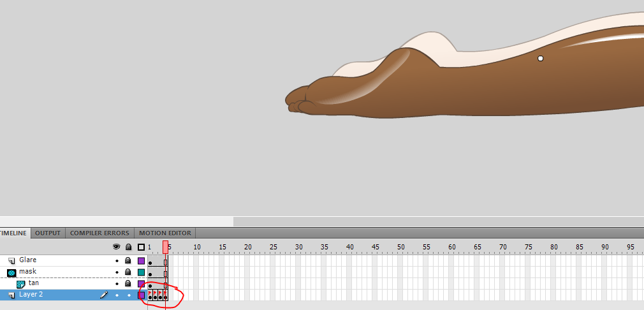Open the Compiler Errors tab
This screenshot has width=644, height=310.
99,233
